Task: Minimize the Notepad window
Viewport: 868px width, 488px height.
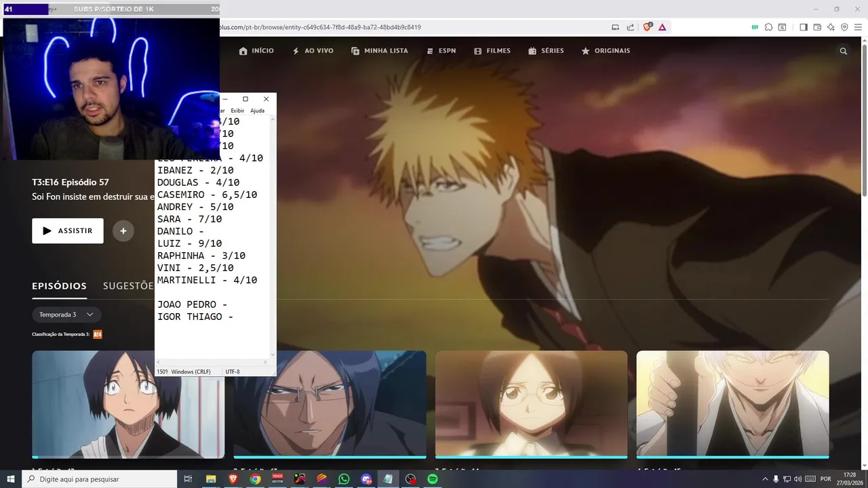Action: [225, 99]
